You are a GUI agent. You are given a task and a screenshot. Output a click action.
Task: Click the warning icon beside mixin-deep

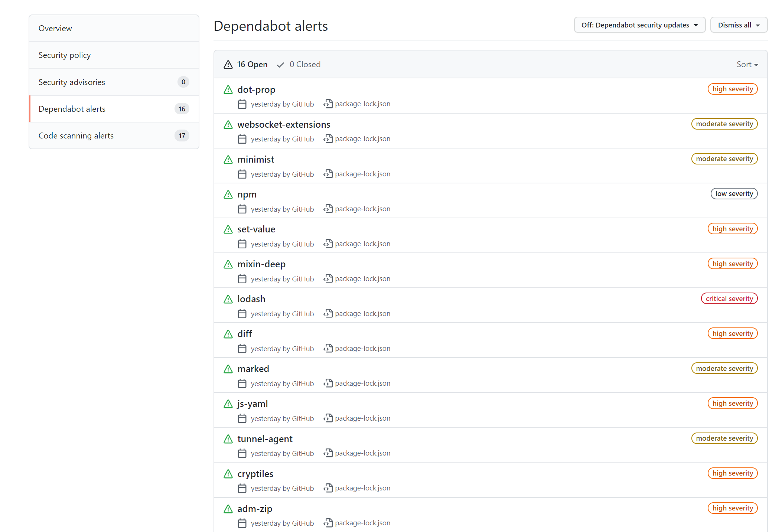tap(228, 264)
